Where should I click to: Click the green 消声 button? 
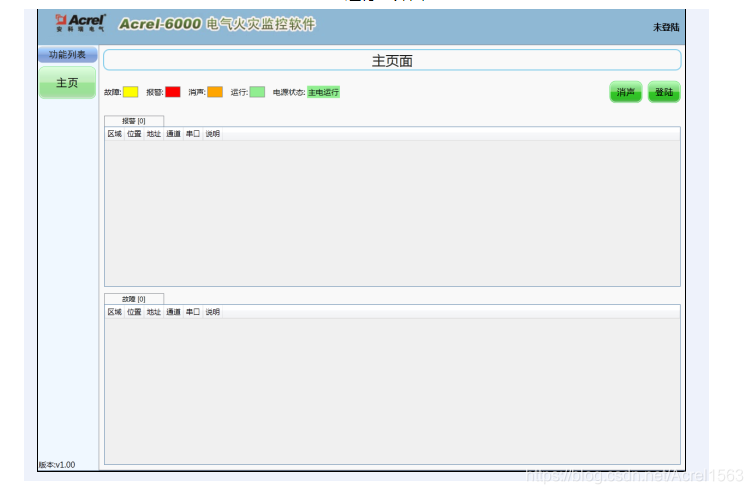click(625, 92)
